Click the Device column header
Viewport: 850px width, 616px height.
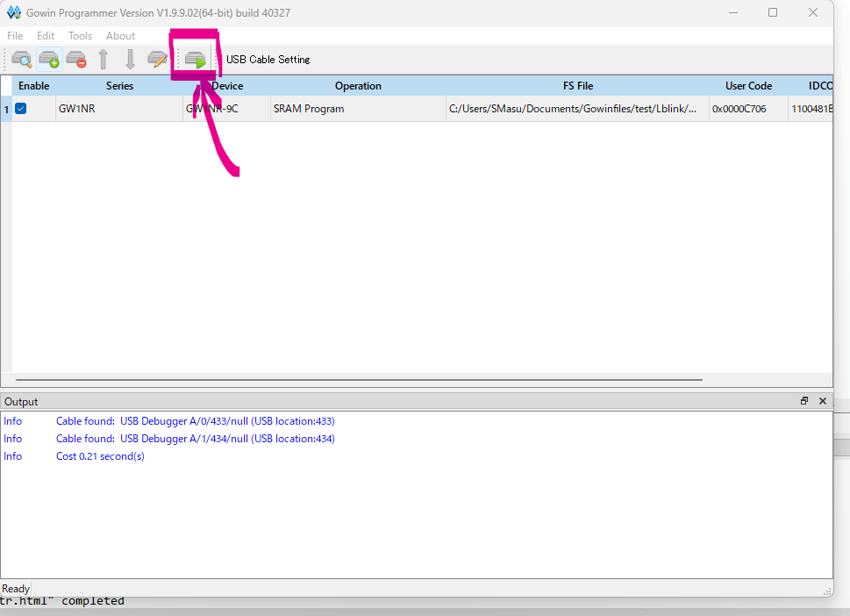(226, 86)
